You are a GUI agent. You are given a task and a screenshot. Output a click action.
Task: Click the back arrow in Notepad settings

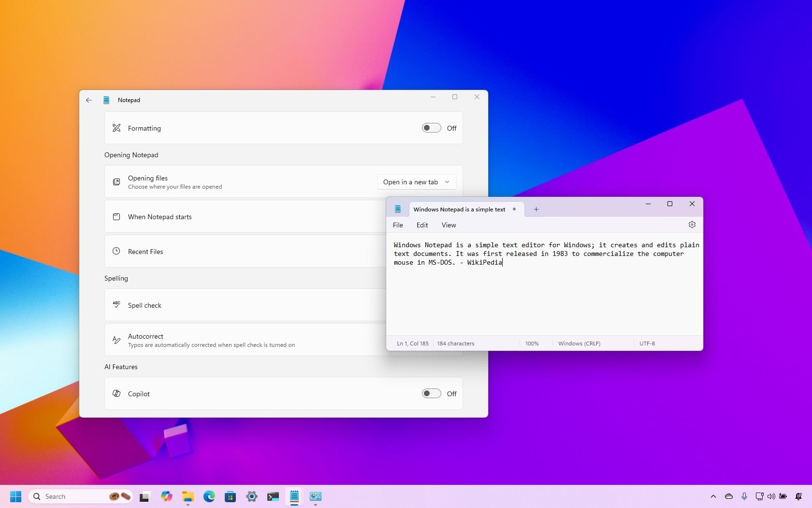pyautogui.click(x=89, y=100)
